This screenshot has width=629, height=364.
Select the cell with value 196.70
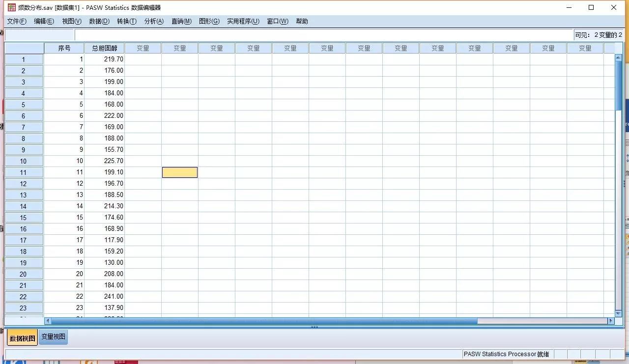pyautogui.click(x=104, y=183)
